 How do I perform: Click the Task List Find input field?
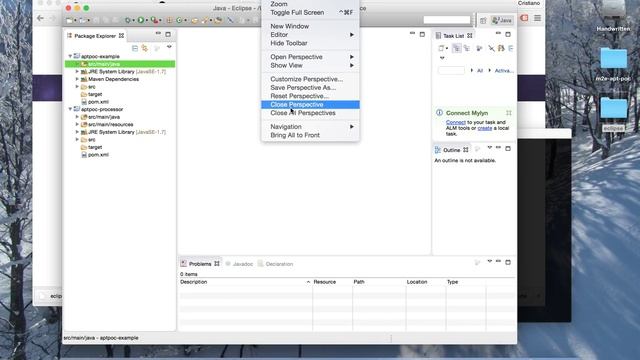click(451, 70)
